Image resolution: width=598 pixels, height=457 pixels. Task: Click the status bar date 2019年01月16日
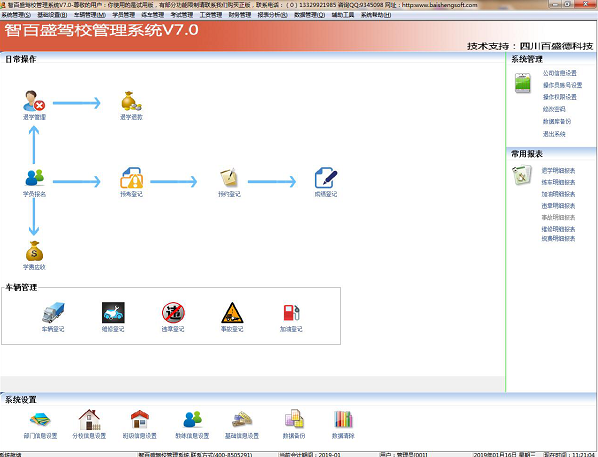click(504, 455)
